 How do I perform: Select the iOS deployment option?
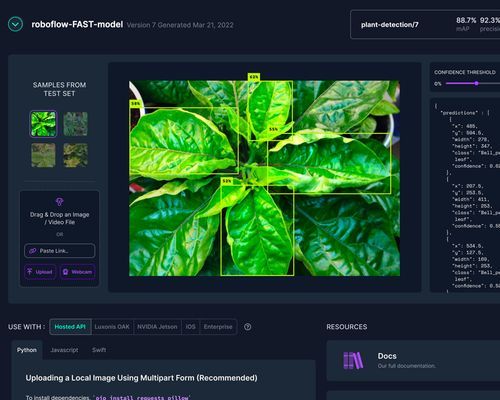tap(190, 327)
